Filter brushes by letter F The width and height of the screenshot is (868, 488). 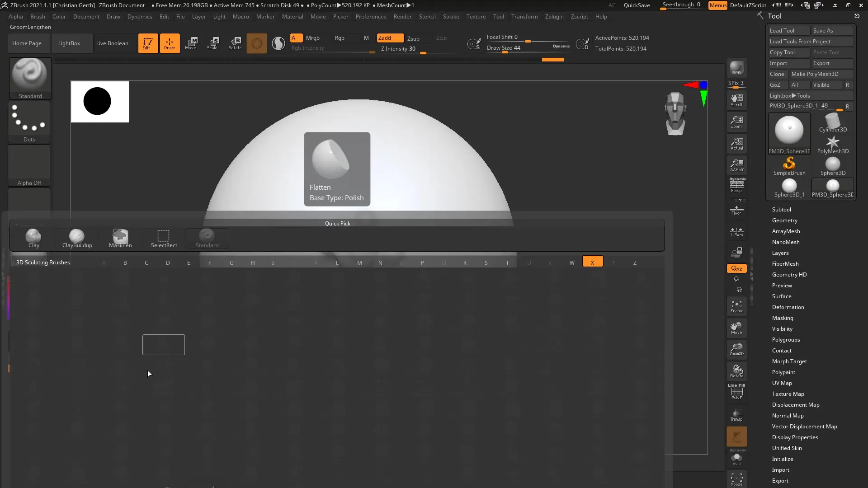coord(210,263)
